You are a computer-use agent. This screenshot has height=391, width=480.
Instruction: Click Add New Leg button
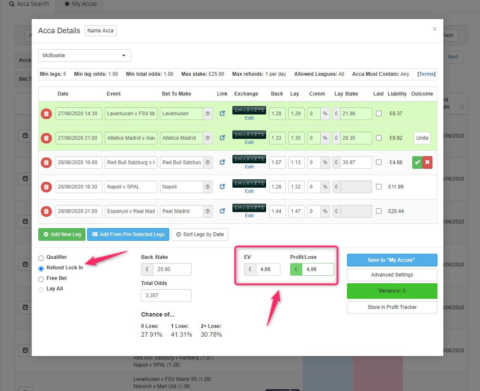[62, 234]
